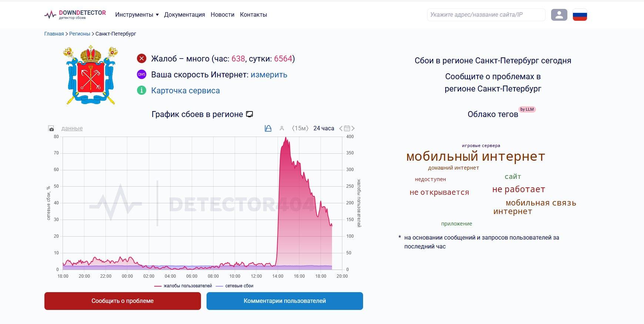Image resolution: width=644 pixels, height=324 pixels.
Task: Open the Новости menu item
Action: click(222, 15)
